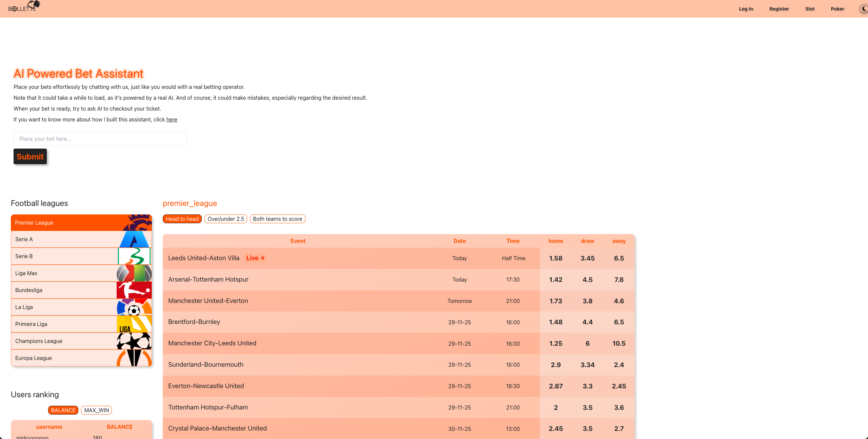Click the Primeira Liga logo
The image size is (868, 439).
tap(134, 324)
